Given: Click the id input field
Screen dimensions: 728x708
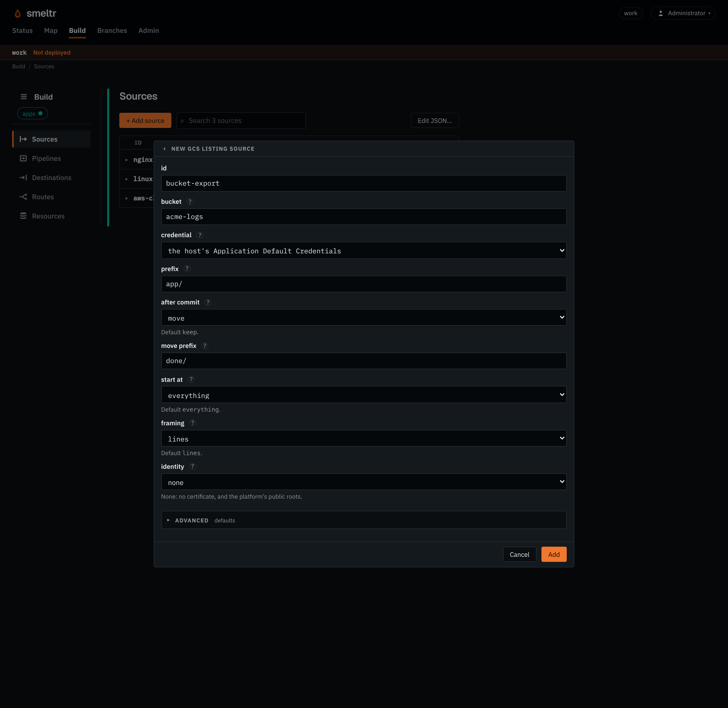Looking at the screenshot, I should (364, 183).
